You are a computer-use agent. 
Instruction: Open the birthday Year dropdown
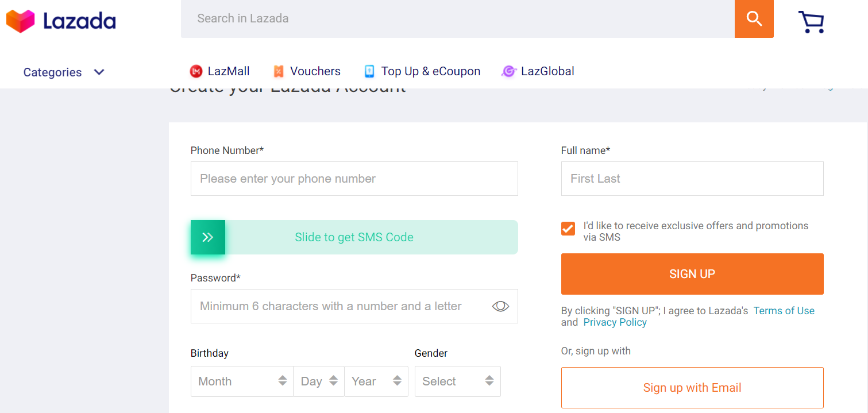[376, 381]
